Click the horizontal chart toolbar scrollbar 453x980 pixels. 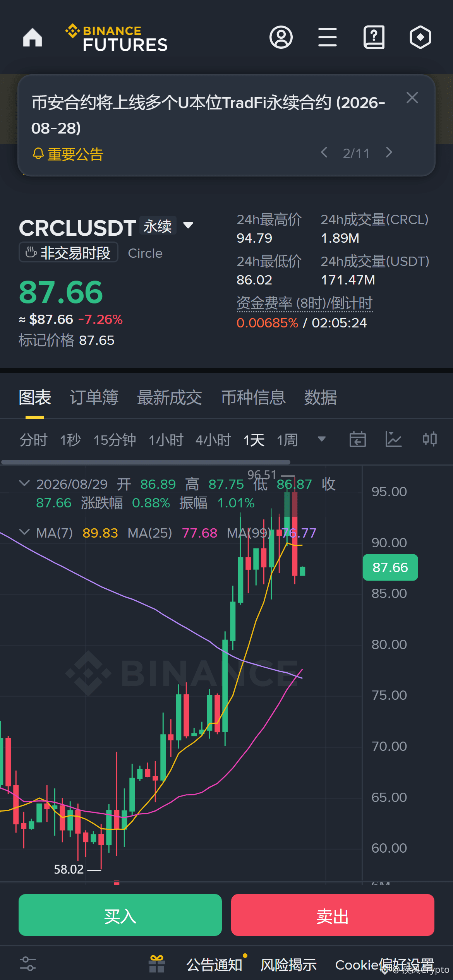pos(146,462)
